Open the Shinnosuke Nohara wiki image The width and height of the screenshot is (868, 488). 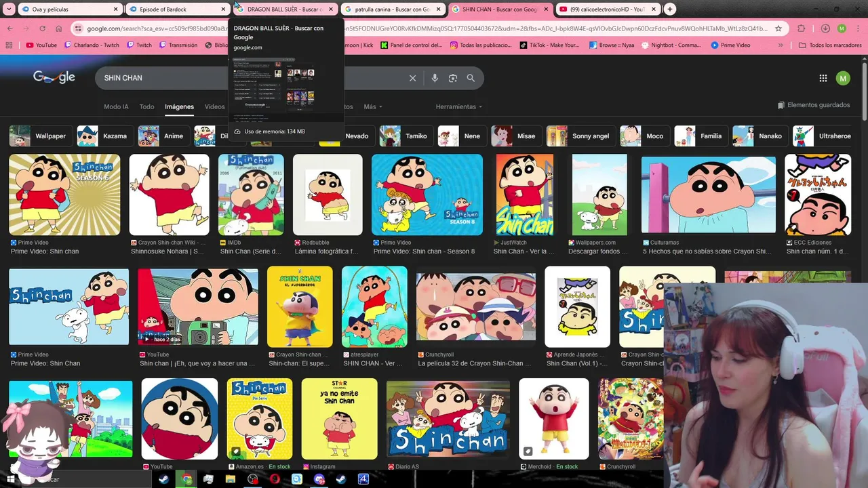click(x=169, y=195)
